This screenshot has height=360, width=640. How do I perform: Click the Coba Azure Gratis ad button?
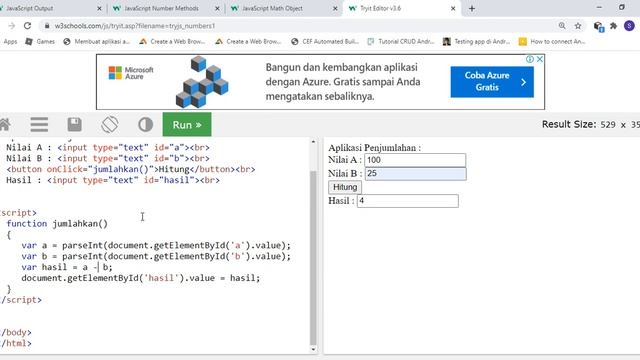tap(492, 82)
